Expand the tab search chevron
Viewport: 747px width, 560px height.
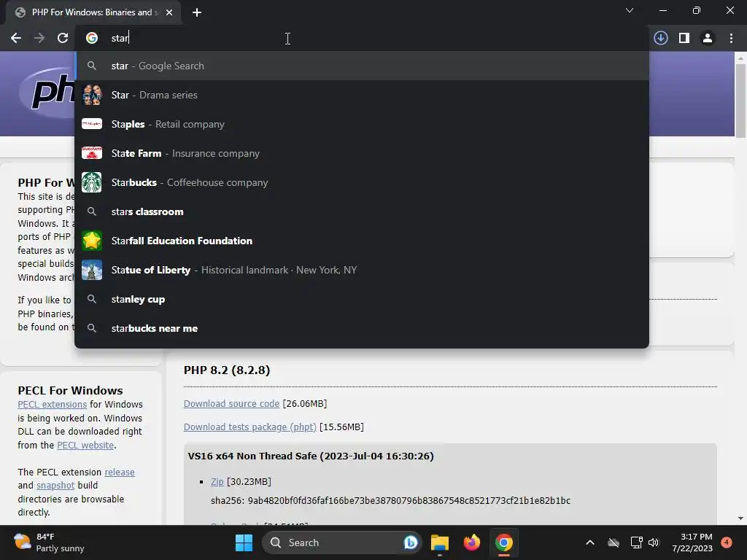[630, 10]
